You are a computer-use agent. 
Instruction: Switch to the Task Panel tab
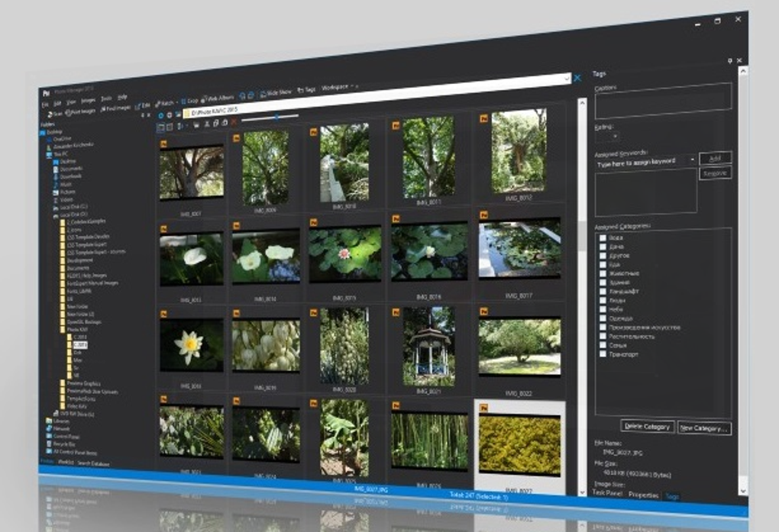pyautogui.click(x=607, y=493)
